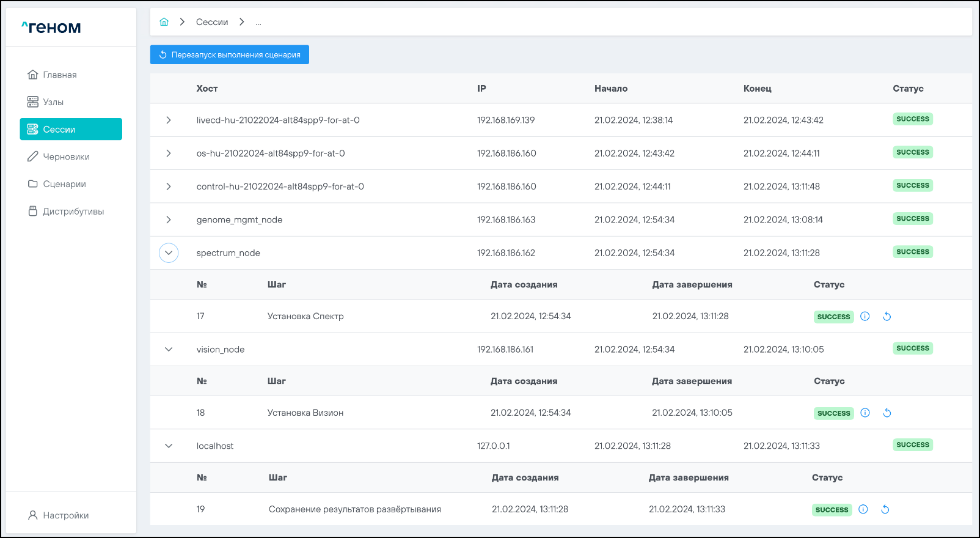Go to Узлы section
This screenshot has height=538, width=980.
click(x=53, y=102)
